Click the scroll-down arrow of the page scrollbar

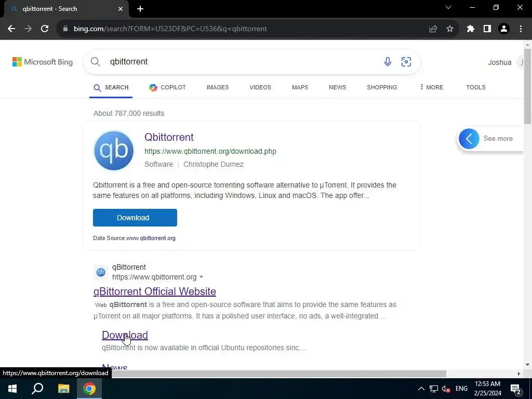527,365
